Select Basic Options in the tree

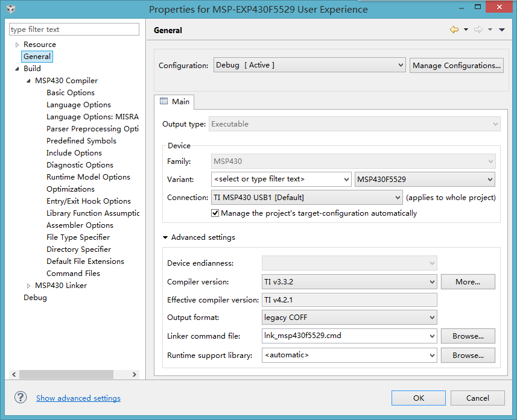coord(71,93)
